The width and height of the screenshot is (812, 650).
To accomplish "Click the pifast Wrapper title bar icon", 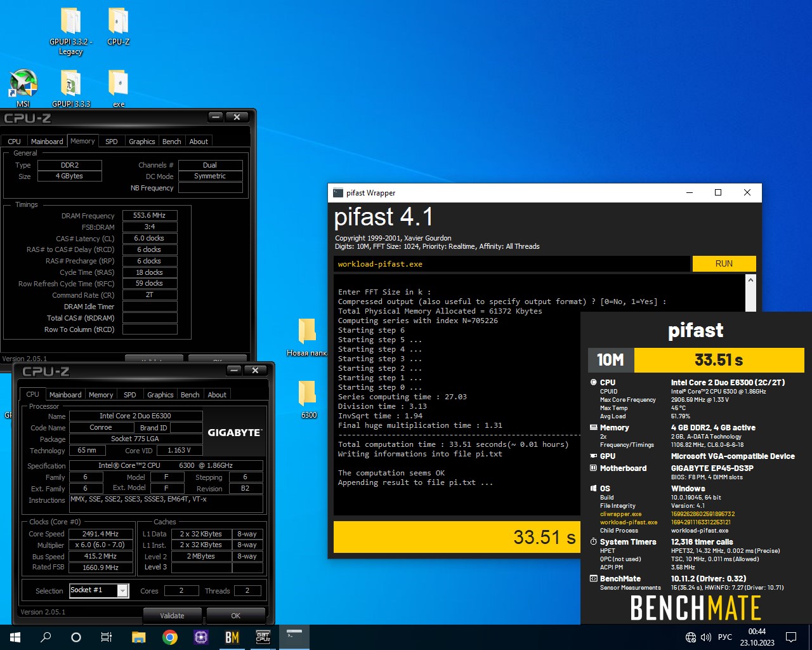I will pos(338,192).
